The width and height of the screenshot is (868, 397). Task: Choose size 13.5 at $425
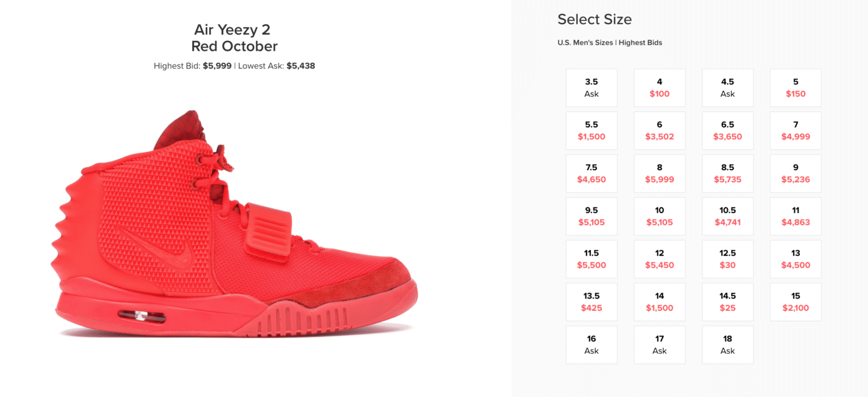[591, 302]
